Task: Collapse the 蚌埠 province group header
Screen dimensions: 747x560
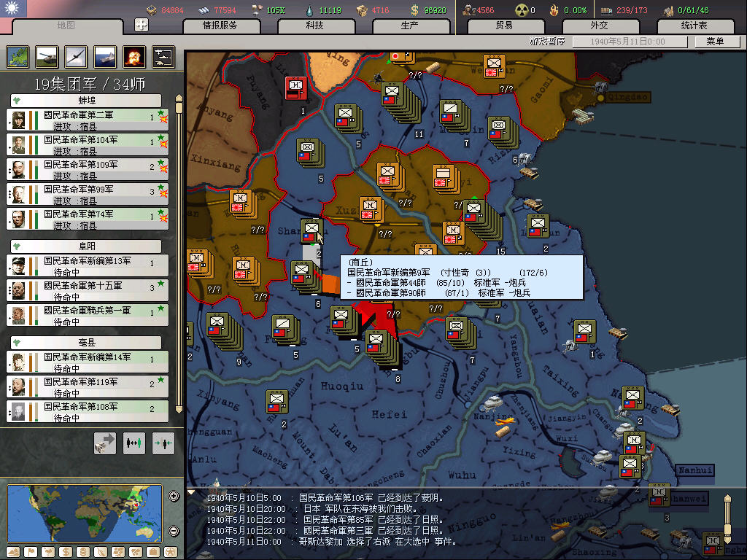Action: point(86,101)
